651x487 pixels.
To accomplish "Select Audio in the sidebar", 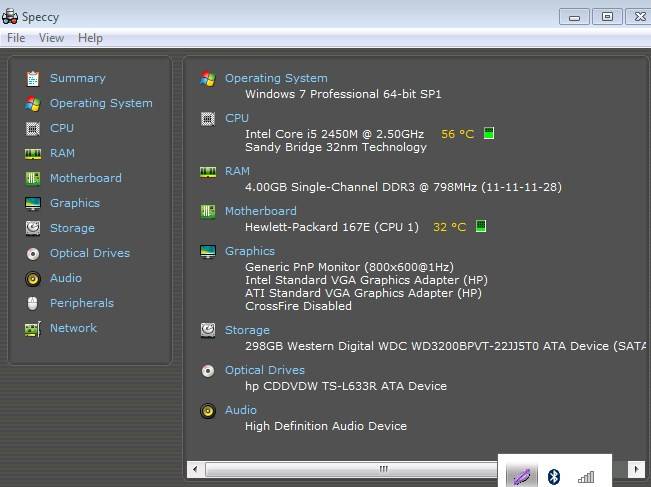I will 66,278.
